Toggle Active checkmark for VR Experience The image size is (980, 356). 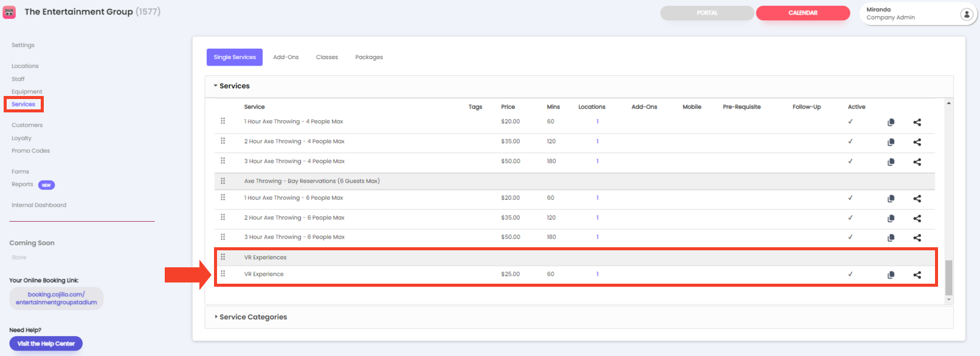(x=850, y=274)
